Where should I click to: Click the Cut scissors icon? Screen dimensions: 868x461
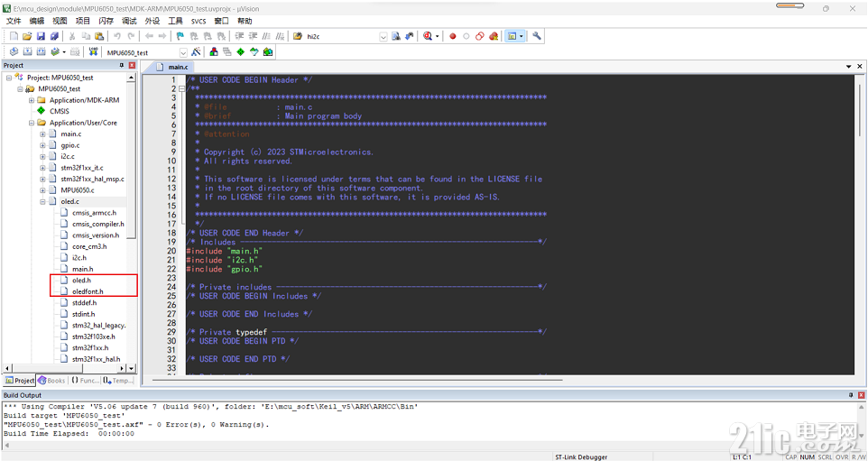tap(72, 36)
